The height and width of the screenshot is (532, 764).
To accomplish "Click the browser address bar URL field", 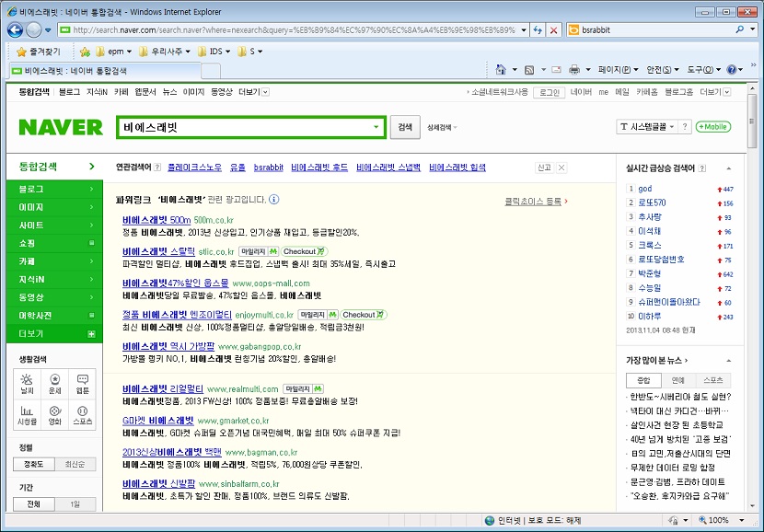I will 294,30.
